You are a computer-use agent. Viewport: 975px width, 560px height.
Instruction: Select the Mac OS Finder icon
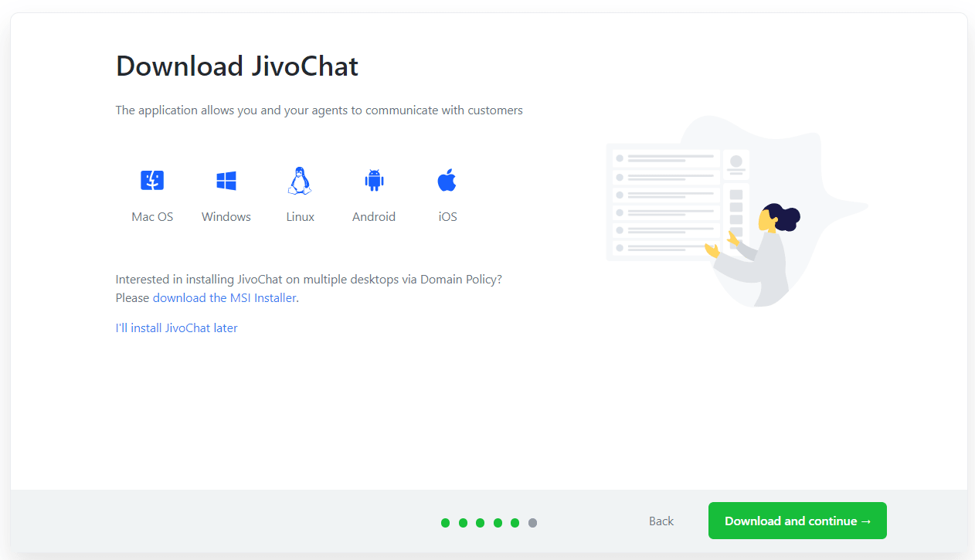pos(152,181)
